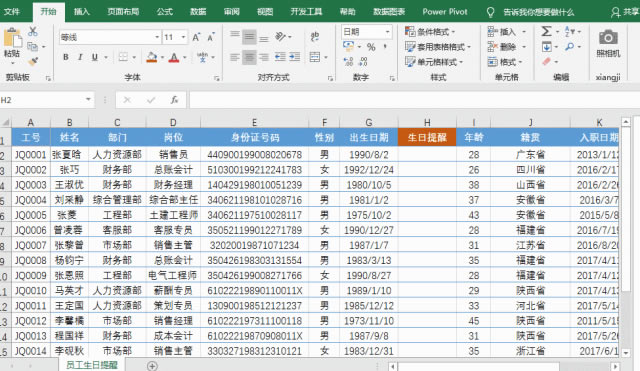The image size is (640, 371).
Task: Increase font size with the larger A icon
Action: pos(196,38)
